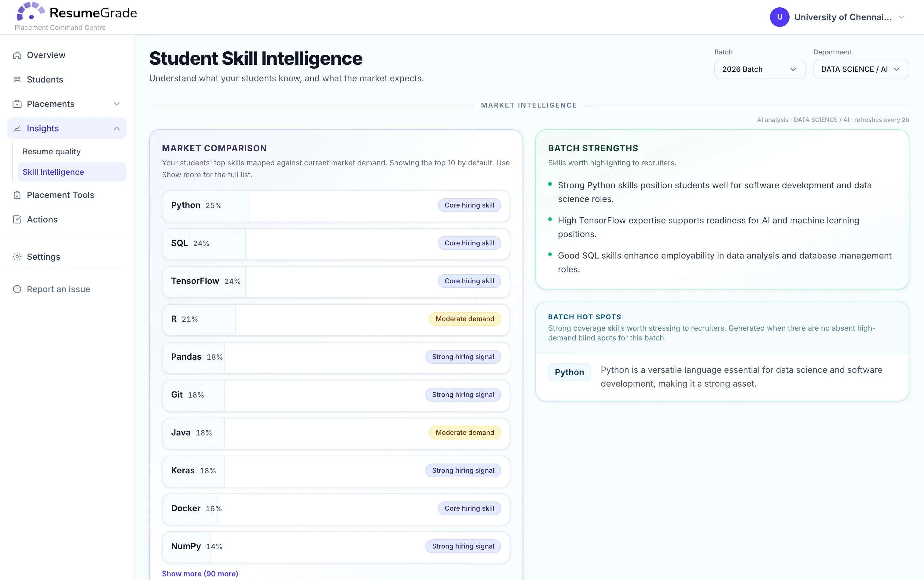Viewport: 924px width, 580px height.
Task: Click the 'Git 18%' skill label
Action: click(x=188, y=395)
